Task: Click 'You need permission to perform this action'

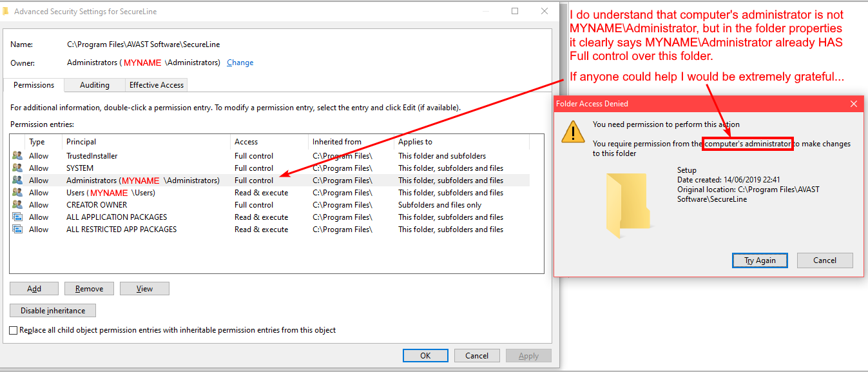Action: [666, 124]
